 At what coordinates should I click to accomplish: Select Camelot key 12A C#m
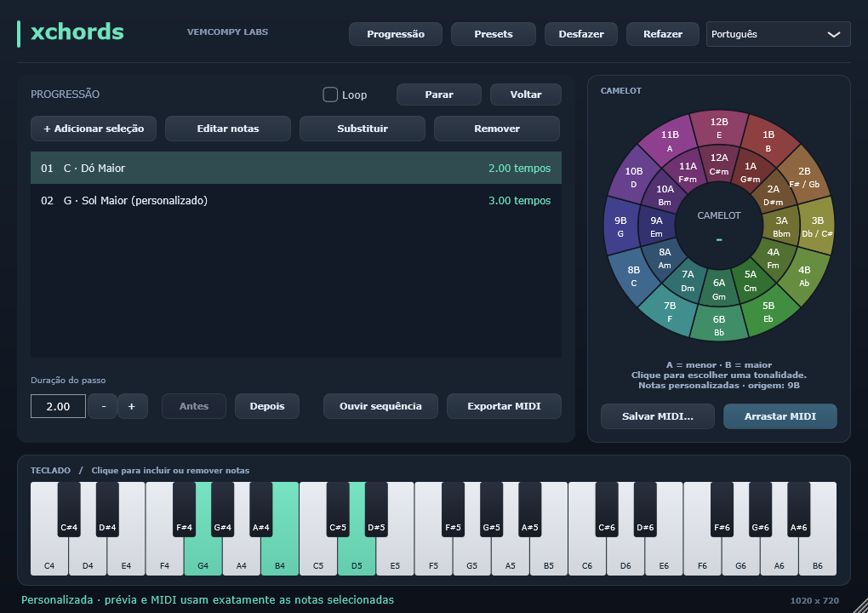point(719,163)
